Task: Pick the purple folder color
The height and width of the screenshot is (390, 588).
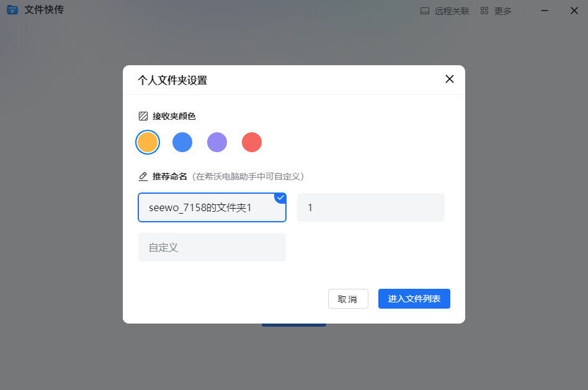Action: 217,142
